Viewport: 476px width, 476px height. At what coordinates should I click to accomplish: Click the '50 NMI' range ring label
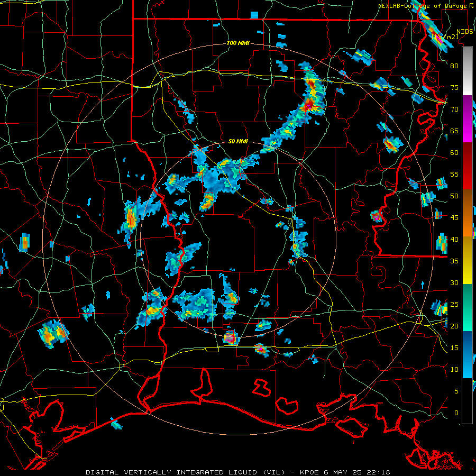[239, 141]
